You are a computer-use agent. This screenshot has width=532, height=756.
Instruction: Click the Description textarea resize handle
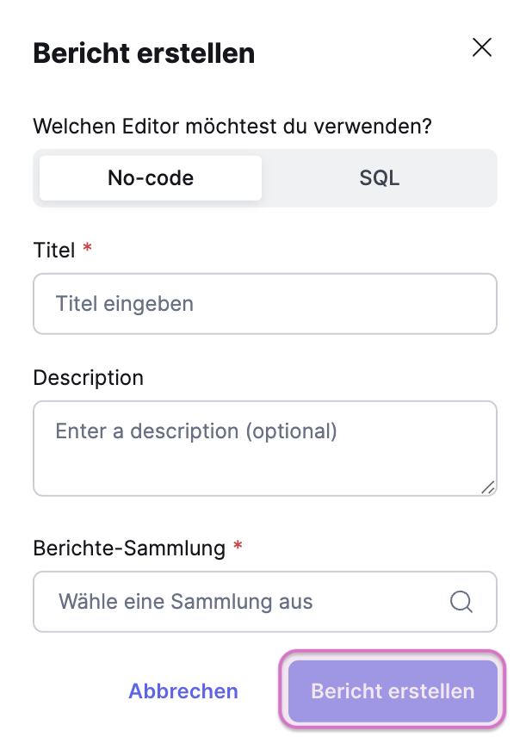click(x=488, y=487)
